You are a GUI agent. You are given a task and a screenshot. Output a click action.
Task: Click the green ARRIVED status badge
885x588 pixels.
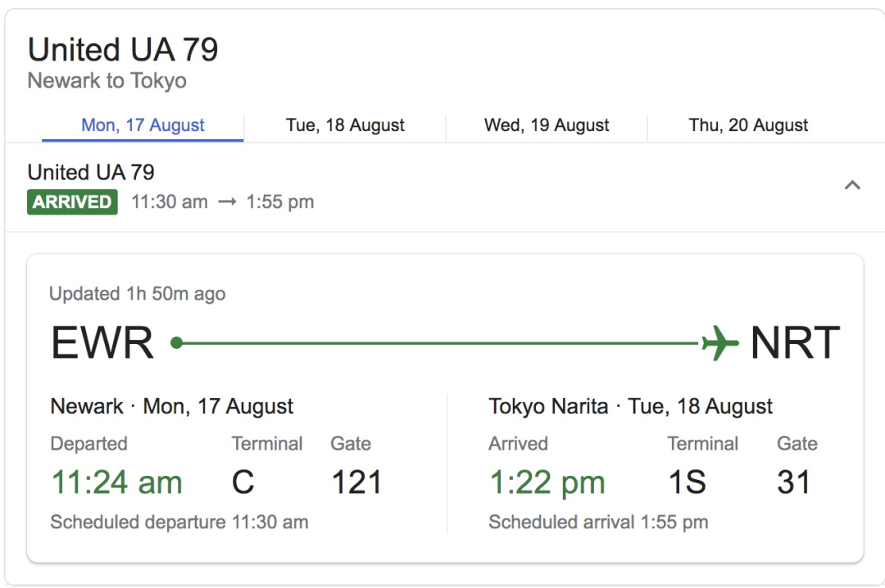72,201
